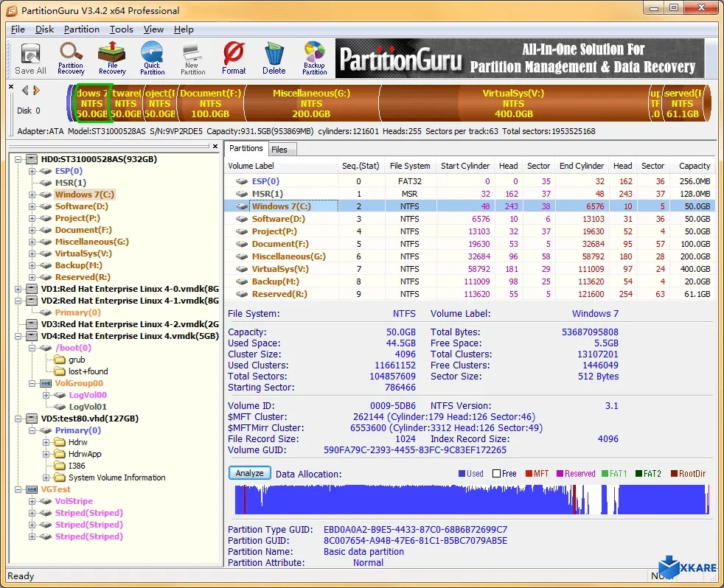Click the Analyze button
The width and height of the screenshot is (724, 588).
pyautogui.click(x=249, y=473)
